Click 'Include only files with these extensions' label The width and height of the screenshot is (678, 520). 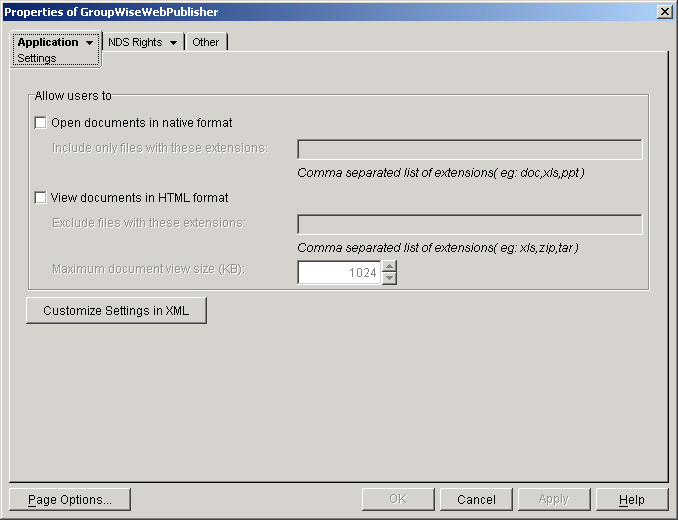pos(160,148)
